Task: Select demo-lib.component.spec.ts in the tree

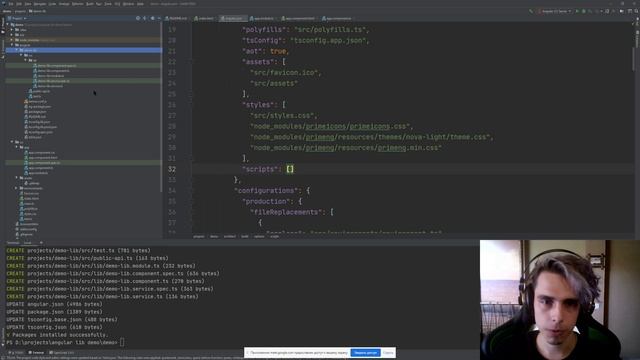Action: pos(55,65)
